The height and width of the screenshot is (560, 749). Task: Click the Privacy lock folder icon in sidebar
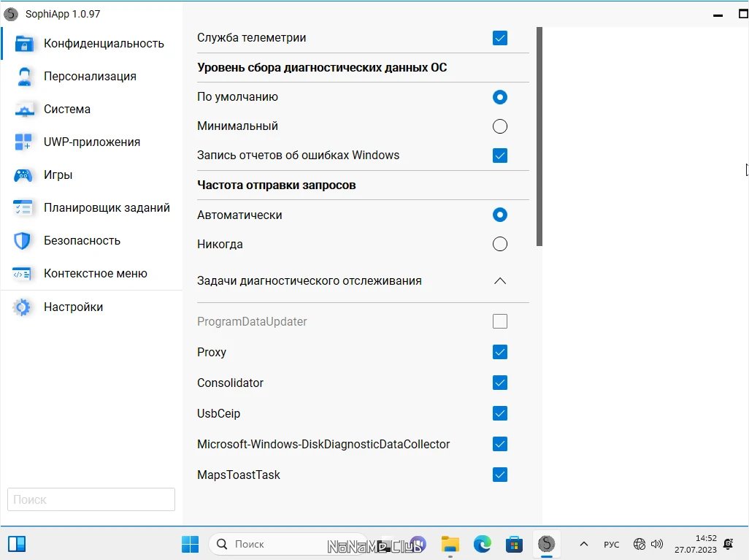24,44
